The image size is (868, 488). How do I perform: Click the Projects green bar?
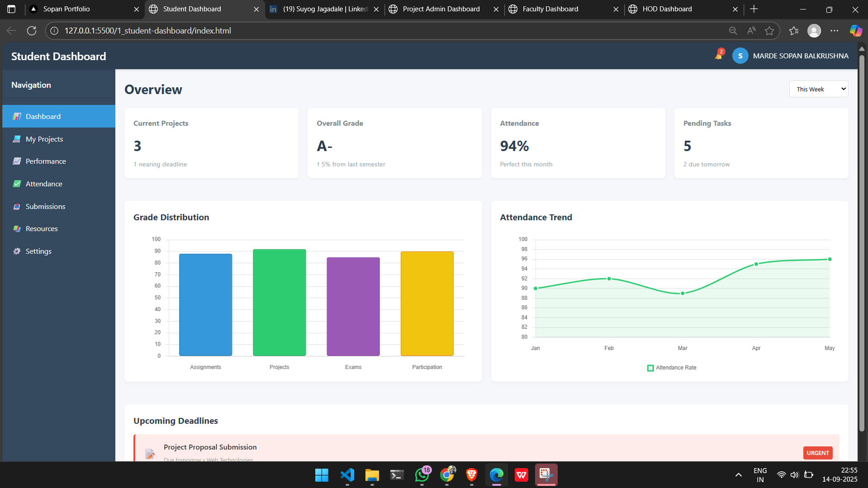pyautogui.click(x=279, y=303)
